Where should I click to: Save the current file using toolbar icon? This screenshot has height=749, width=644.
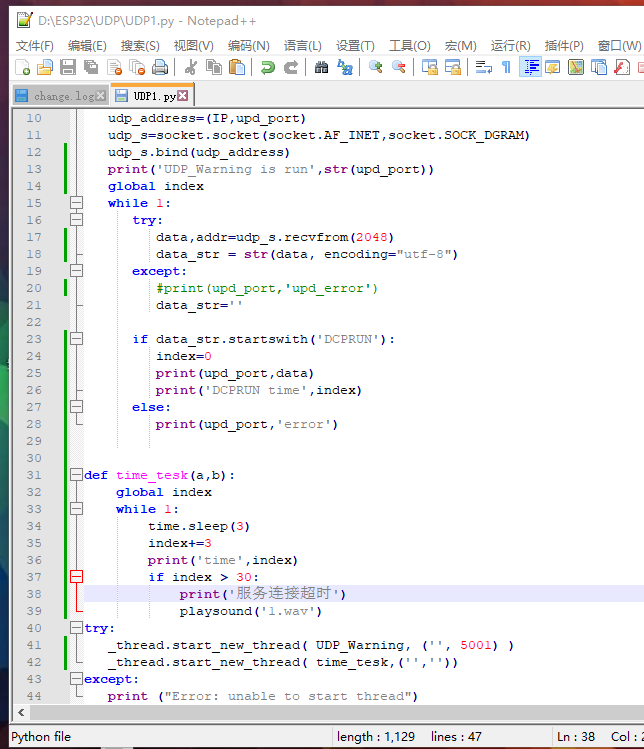(68, 68)
